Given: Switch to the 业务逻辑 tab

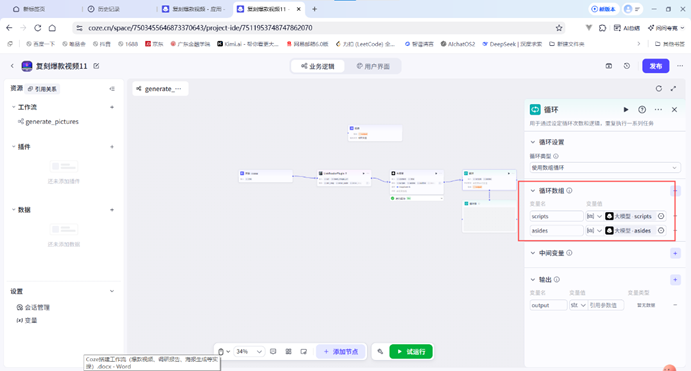Looking at the screenshot, I should (318, 66).
